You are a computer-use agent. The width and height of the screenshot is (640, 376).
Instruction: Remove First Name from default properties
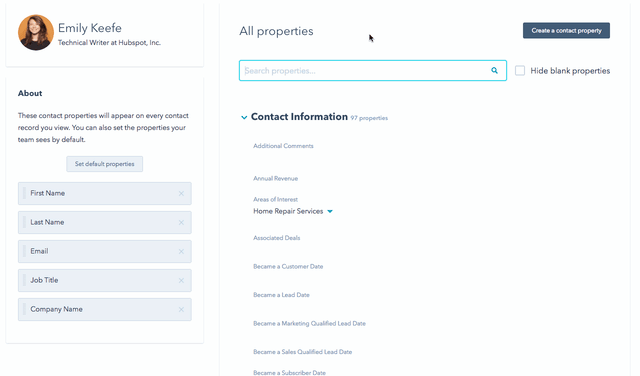pyautogui.click(x=181, y=194)
